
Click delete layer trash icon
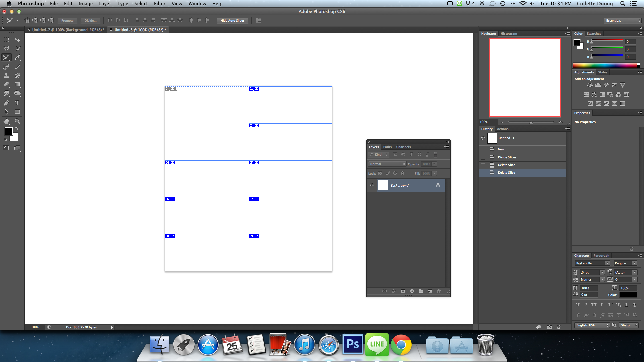pos(439,291)
